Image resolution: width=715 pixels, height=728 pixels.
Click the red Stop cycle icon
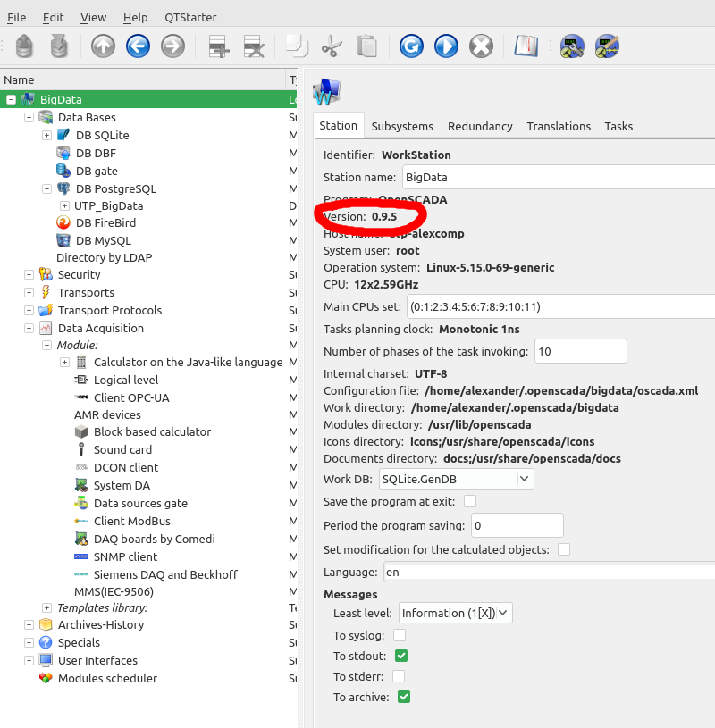[x=481, y=46]
